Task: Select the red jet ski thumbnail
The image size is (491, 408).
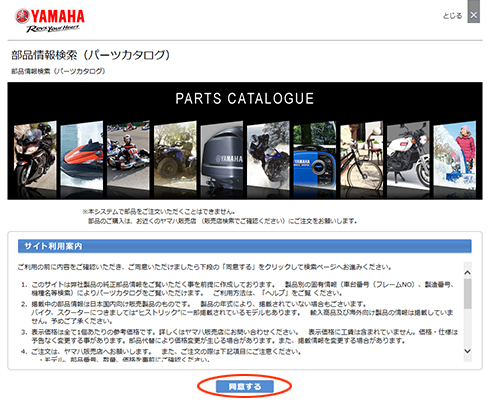Action: click(82, 155)
